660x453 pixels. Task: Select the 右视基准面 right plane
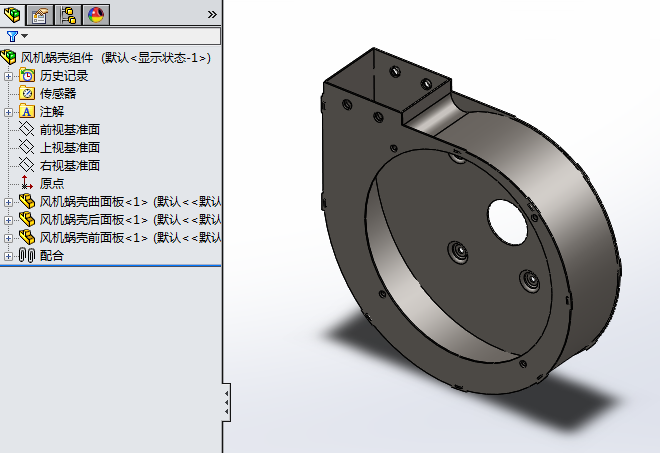[x=70, y=165]
